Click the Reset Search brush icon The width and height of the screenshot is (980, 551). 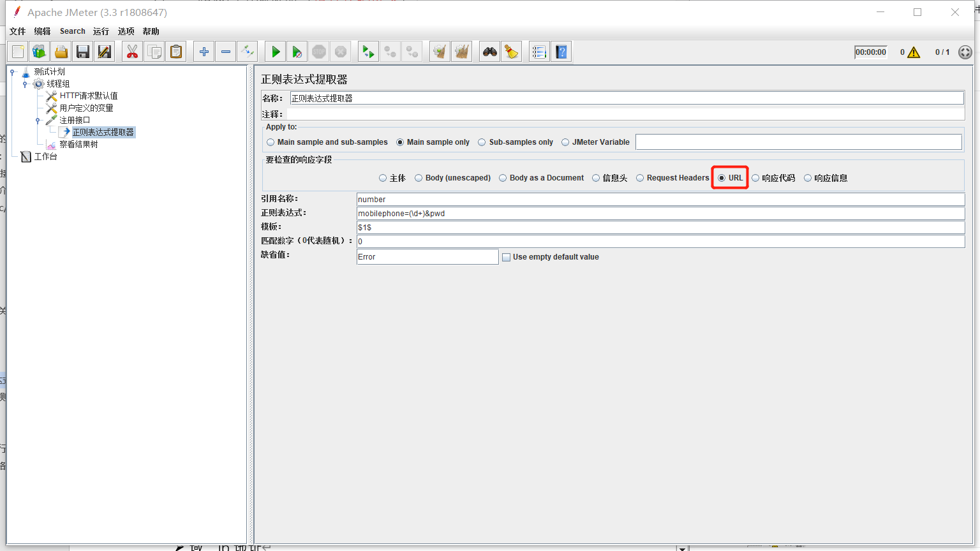511,52
